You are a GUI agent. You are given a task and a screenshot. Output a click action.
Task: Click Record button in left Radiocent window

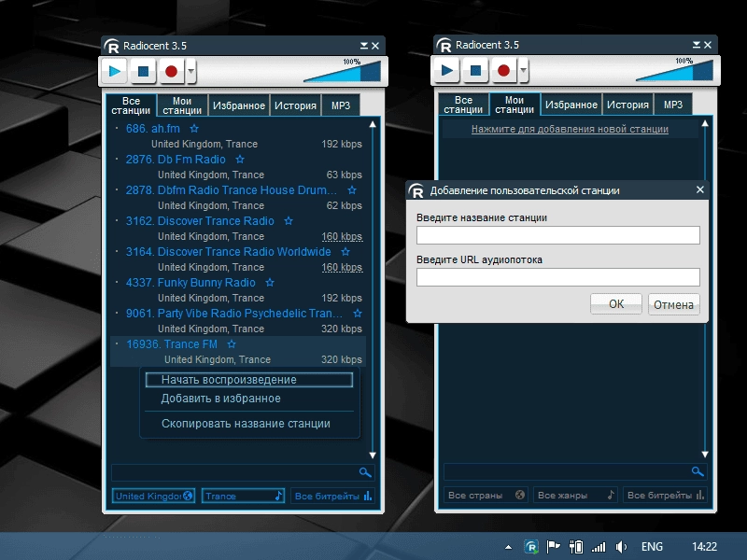pyautogui.click(x=172, y=72)
